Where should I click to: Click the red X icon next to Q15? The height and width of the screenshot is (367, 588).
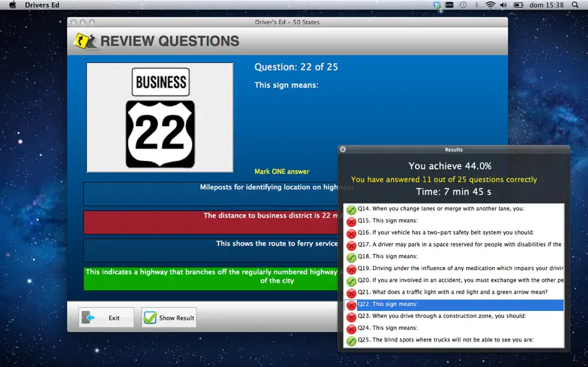[351, 222]
